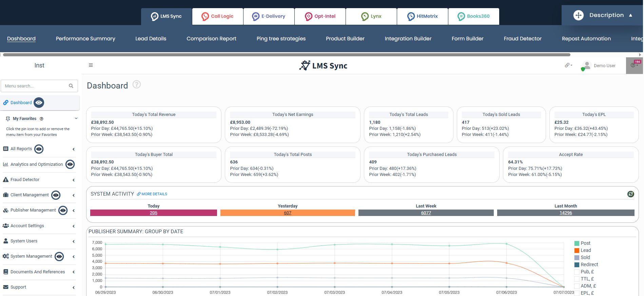Click the Publisher Management icon
This screenshot has width=644, height=296.
[x=6, y=210]
